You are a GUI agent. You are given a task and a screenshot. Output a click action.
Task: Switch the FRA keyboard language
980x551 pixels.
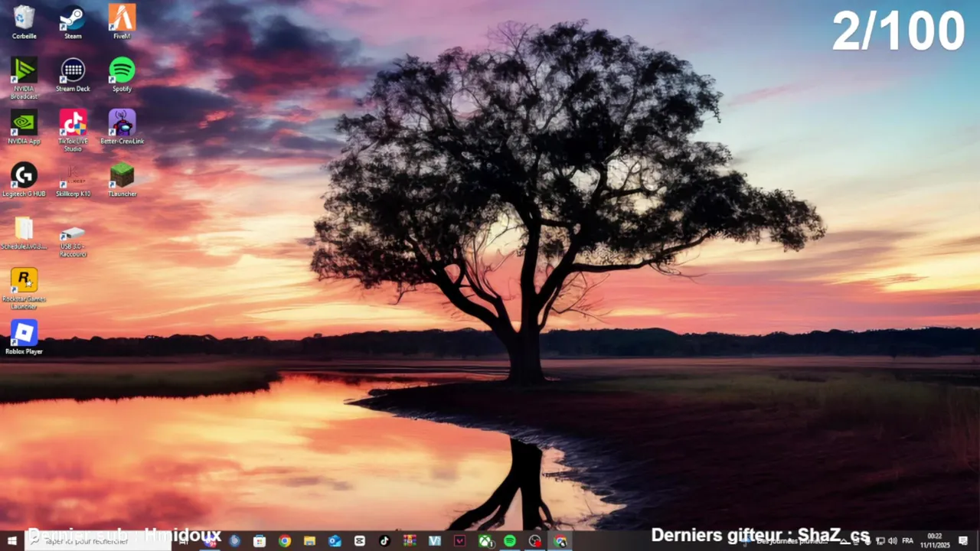click(x=907, y=541)
